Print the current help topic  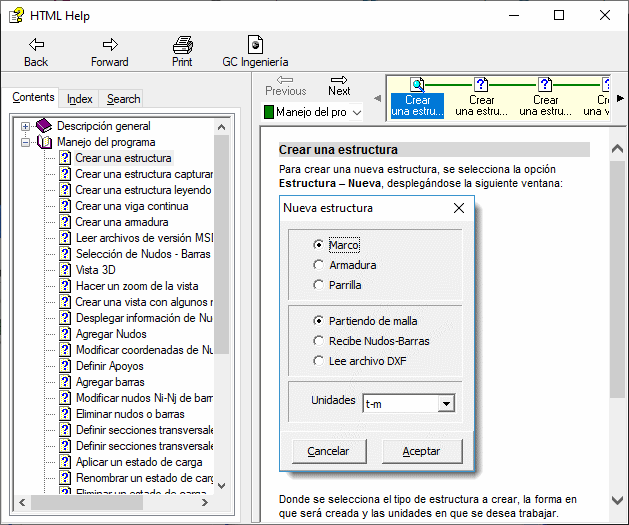point(183,51)
